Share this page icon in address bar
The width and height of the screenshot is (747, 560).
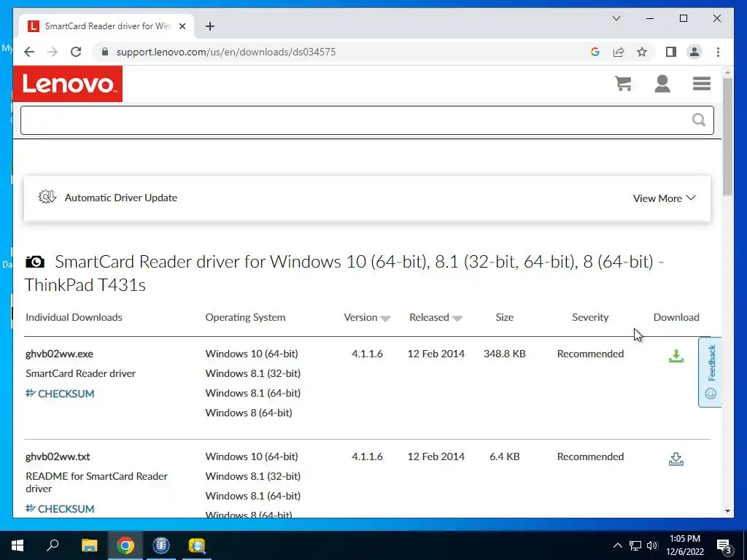pyautogui.click(x=619, y=52)
